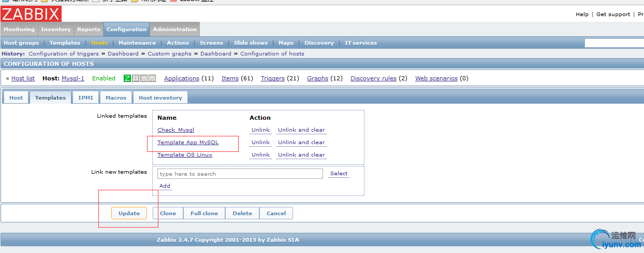Unlink the Check_Mysql template

click(x=260, y=130)
